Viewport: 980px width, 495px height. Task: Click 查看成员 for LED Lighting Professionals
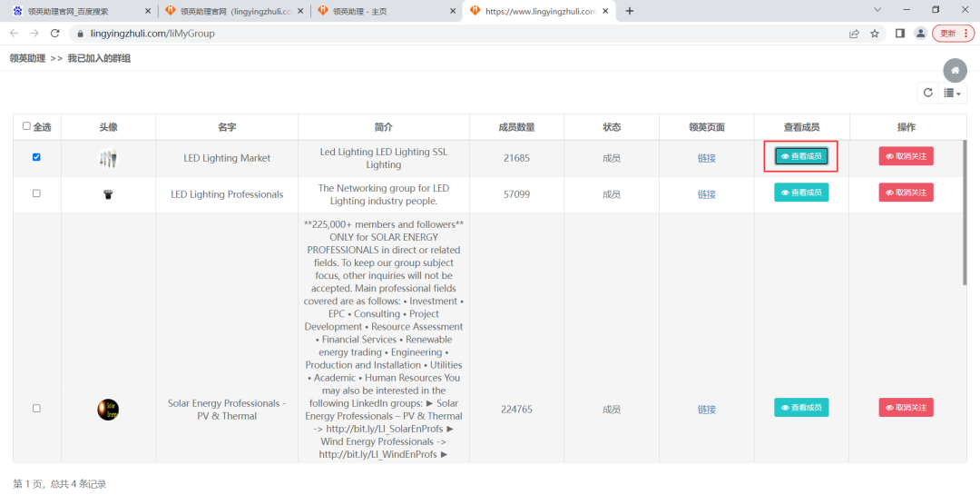(x=801, y=193)
